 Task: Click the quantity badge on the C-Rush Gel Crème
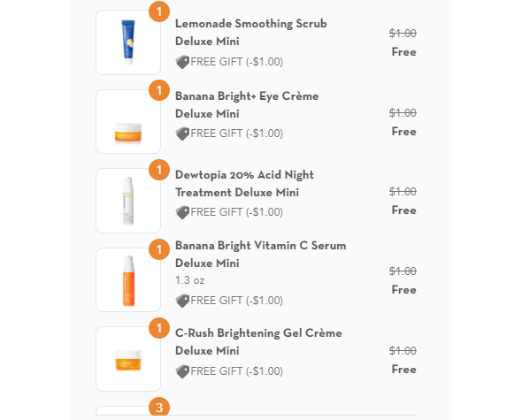click(159, 328)
